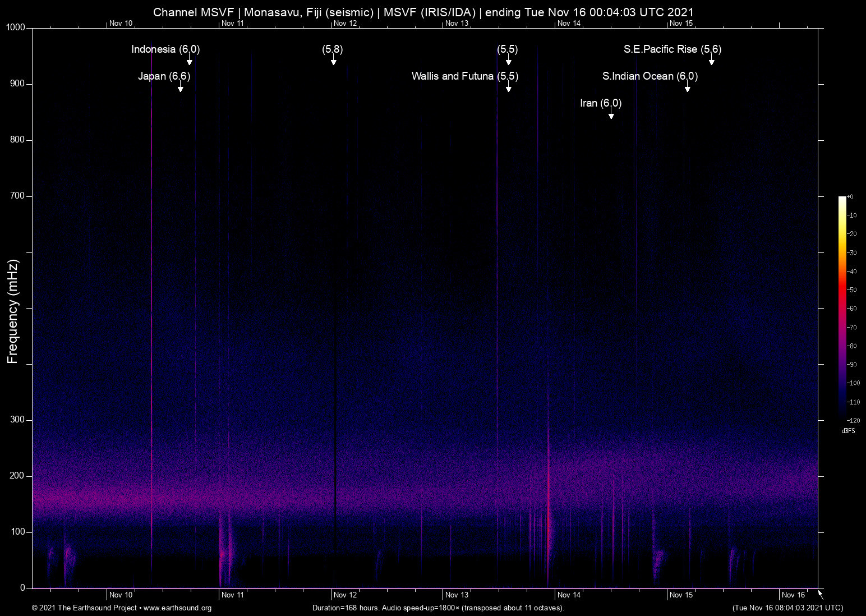Select the Nov 10 label on top axis
Image resolution: width=866 pixels, height=616 pixels.
click(x=121, y=24)
